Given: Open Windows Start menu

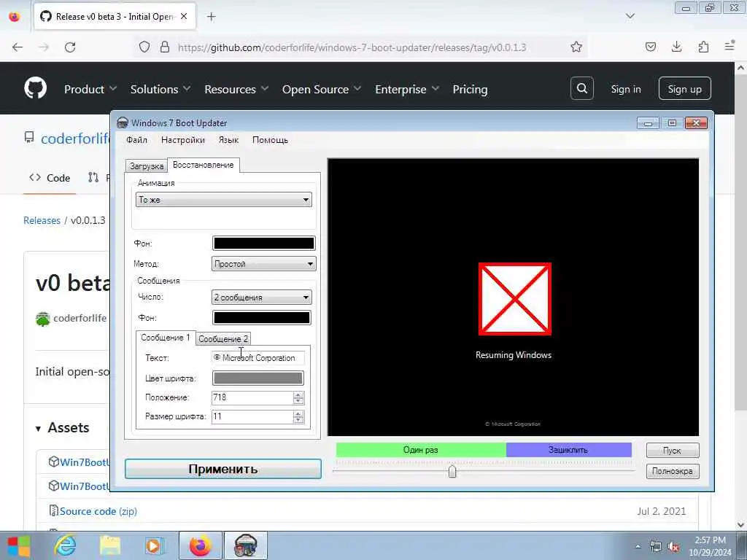Looking at the screenshot, I should pyautogui.click(x=18, y=545).
